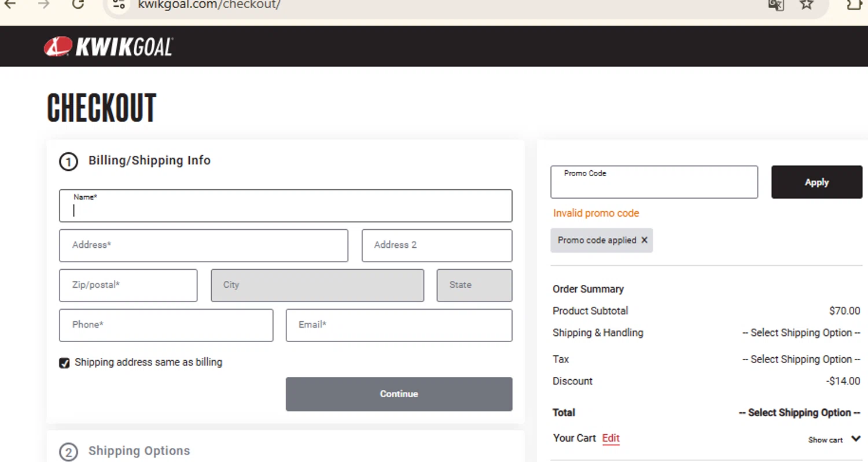Click into the Address field
Image resolution: width=868 pixels, height=462 pixels.
204,245
